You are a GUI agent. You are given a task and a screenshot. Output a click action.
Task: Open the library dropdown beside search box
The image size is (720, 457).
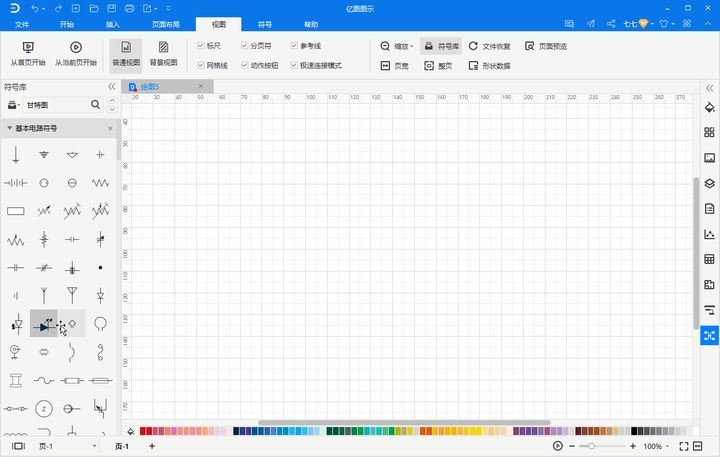(14, 105)
